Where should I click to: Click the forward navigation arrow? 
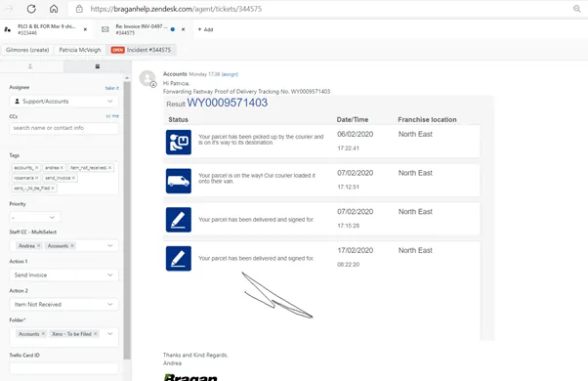coord(10,9)
